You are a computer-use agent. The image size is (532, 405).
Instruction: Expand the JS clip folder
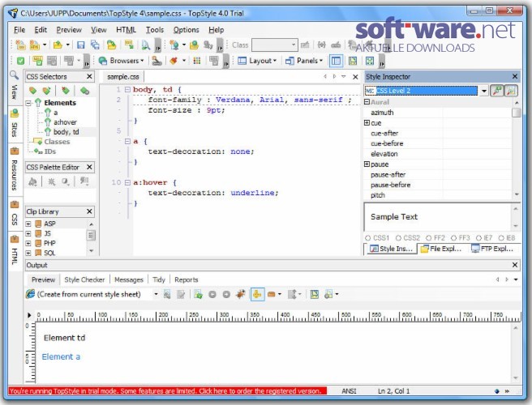click(28, 233)
